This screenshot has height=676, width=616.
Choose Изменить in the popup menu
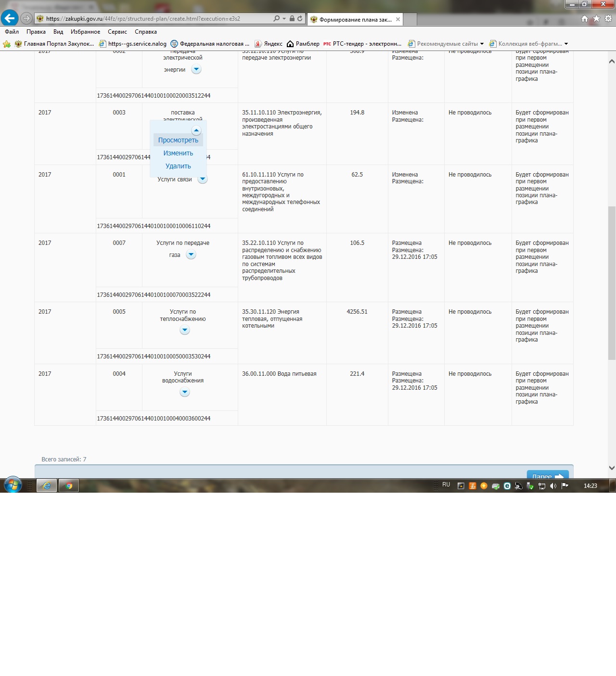point(178,153)
